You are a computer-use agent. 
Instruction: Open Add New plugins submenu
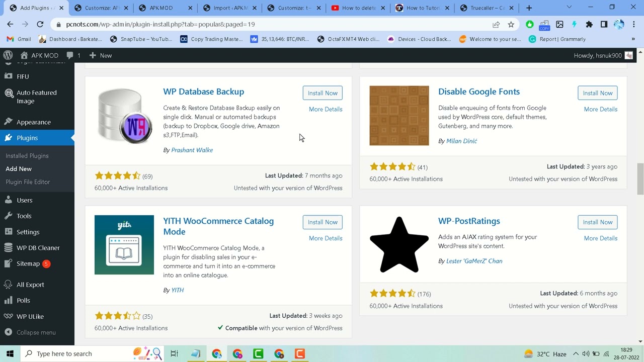[x=19, y=169]
